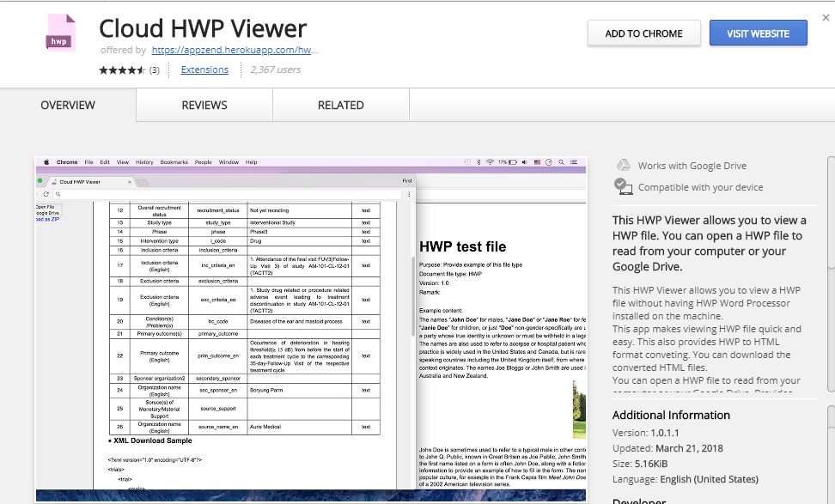Image resolution: width=835 pixels, height=504 pixels.
Task: Click 'XML Download Sample' heading in the screenshot
Action: coord(152,440)
